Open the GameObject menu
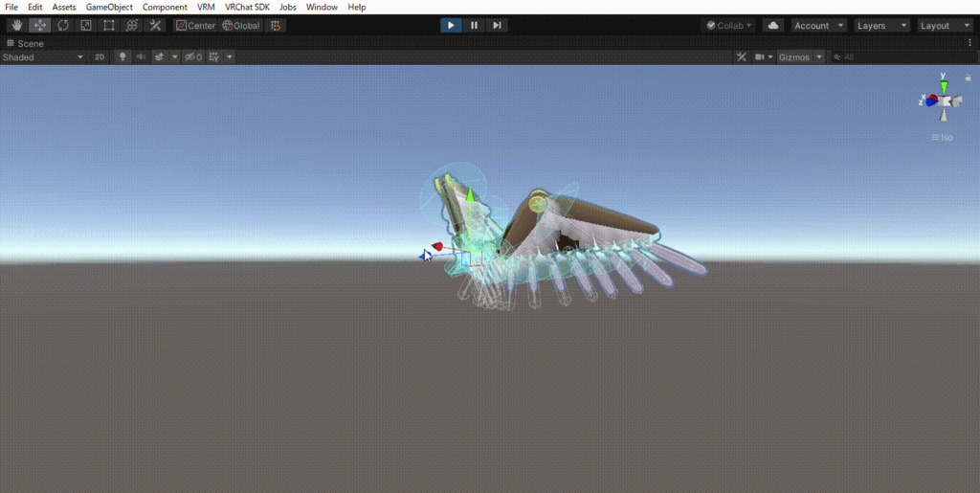This screenshot has width=980, height=493. tap(109, 7)
